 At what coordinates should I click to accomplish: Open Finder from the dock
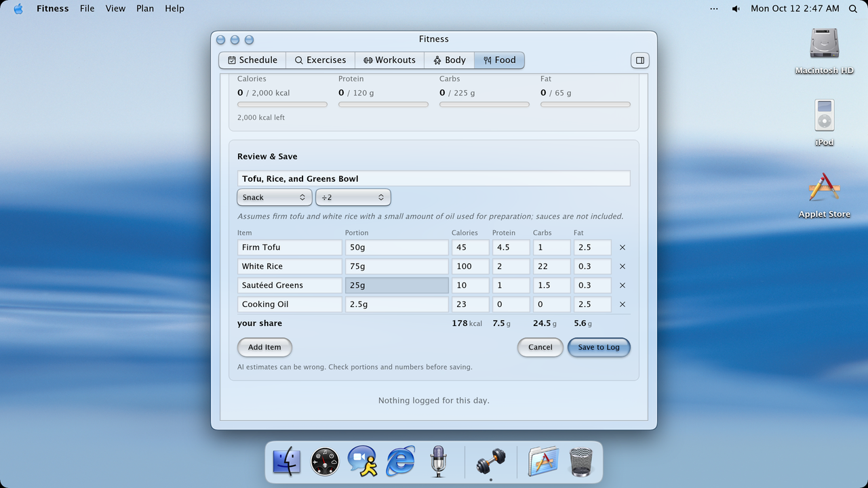[287, 462]
